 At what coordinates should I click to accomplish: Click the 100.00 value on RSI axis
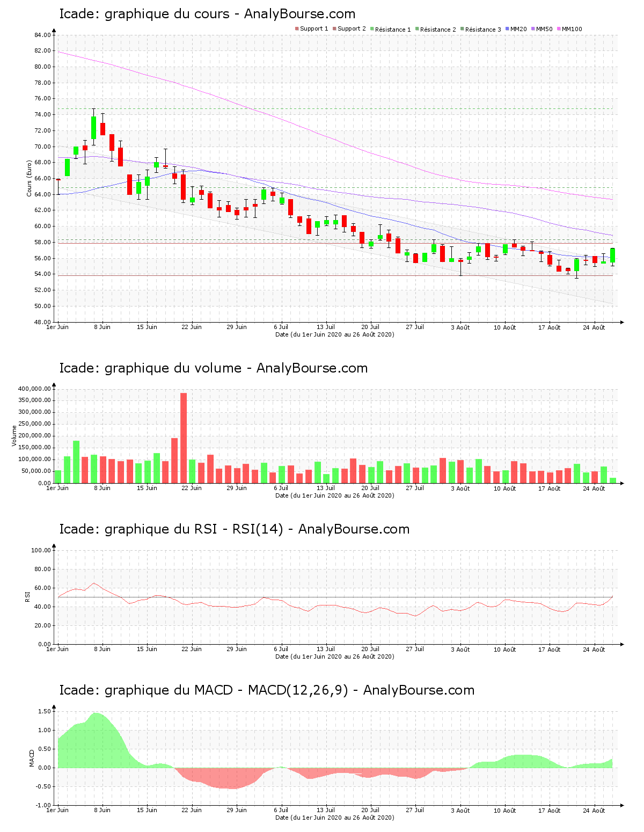click(x=41, y=550)
